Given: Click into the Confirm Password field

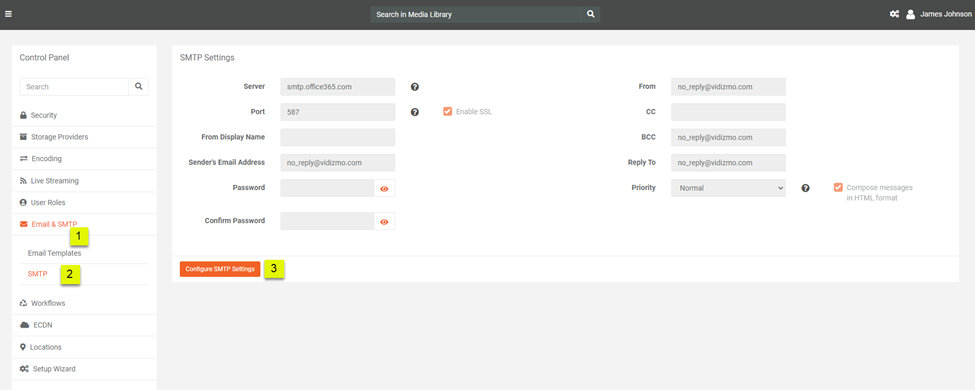Looking at the screenshot, I should pos(327,221).
